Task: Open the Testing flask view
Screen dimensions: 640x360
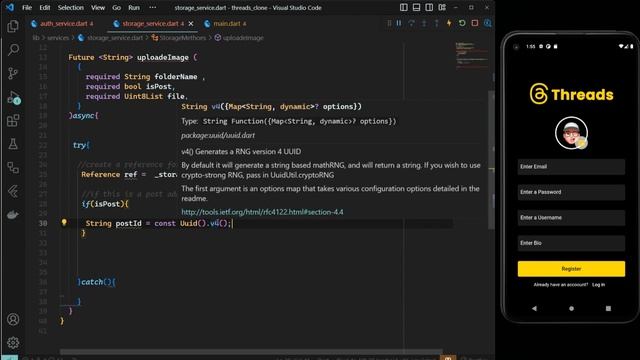Action: [13, 144]
